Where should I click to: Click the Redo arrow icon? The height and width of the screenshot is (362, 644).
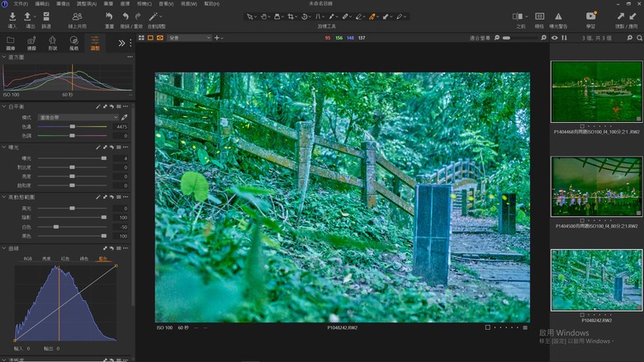(x=138, y=16)
